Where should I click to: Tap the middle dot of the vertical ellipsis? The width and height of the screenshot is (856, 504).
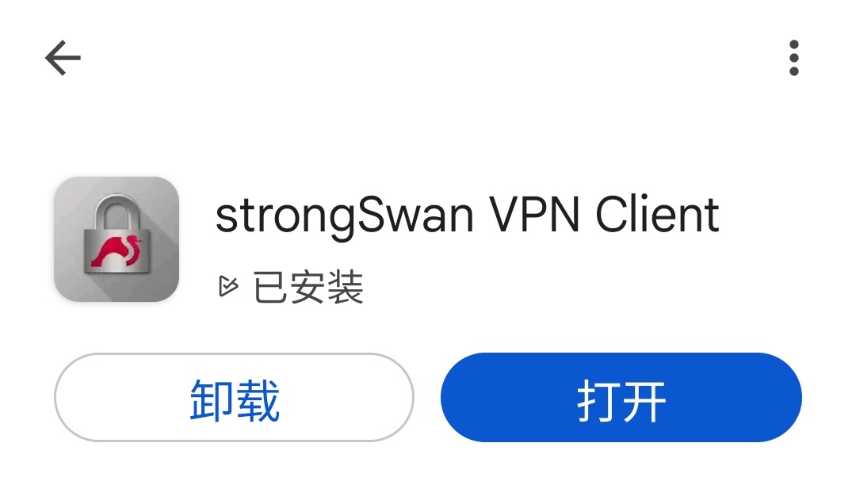click(x=794, y=58)
